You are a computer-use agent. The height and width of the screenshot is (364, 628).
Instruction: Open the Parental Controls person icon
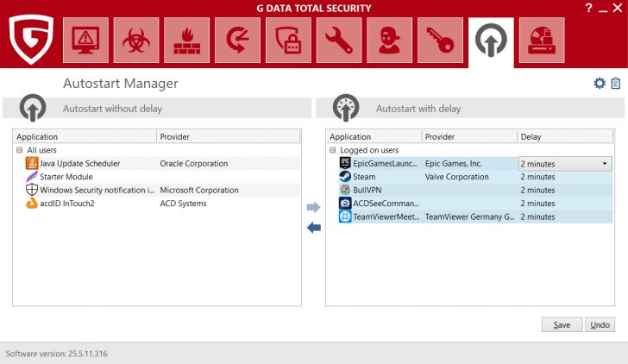(389, 40)
